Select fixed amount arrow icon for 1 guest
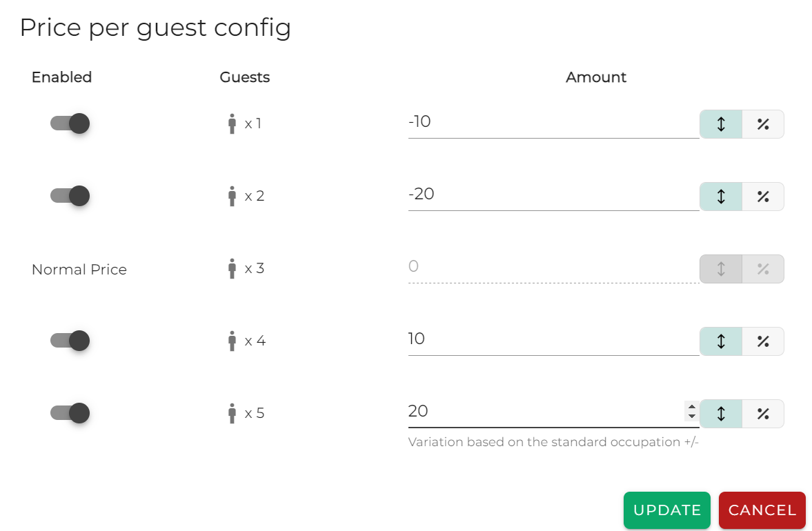 [721, 124]
